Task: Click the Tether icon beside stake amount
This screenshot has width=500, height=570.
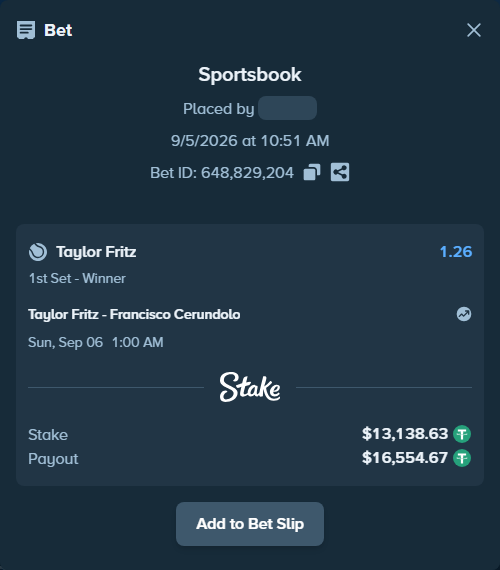Action: (x=462, y=434)
